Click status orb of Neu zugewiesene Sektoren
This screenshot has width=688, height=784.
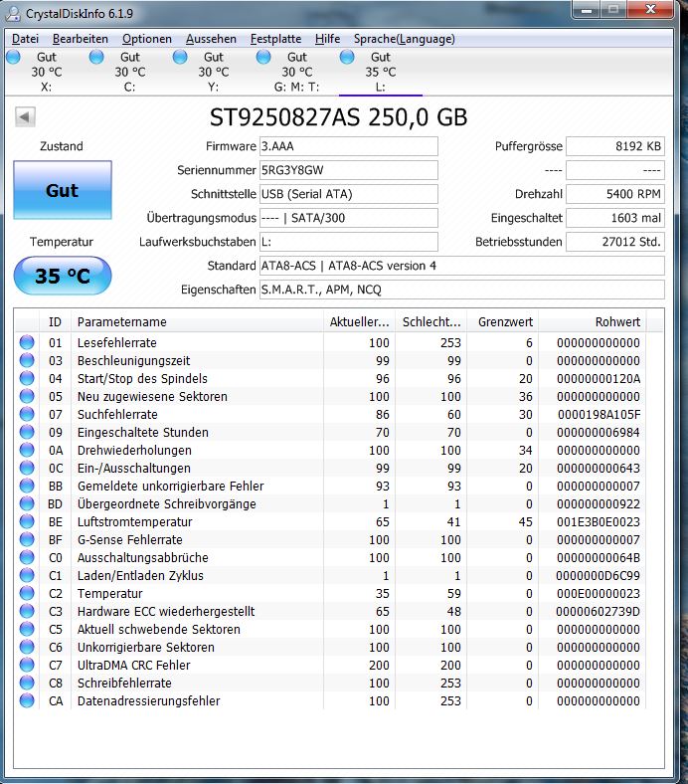tap(27, 397)
